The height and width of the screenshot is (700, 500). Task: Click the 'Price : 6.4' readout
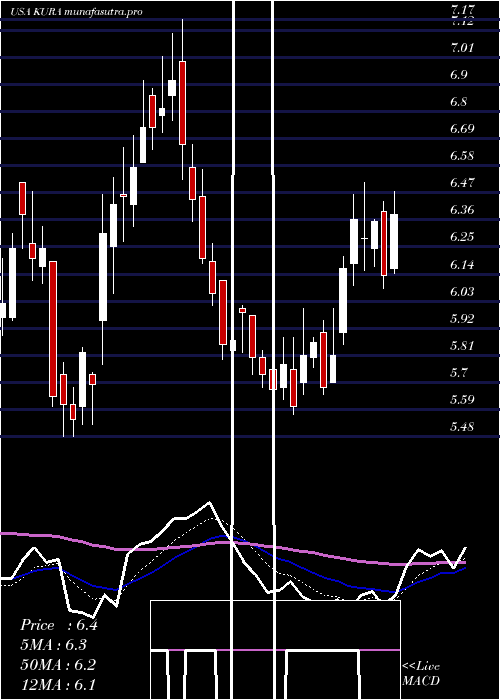click(x=59, y=625)
